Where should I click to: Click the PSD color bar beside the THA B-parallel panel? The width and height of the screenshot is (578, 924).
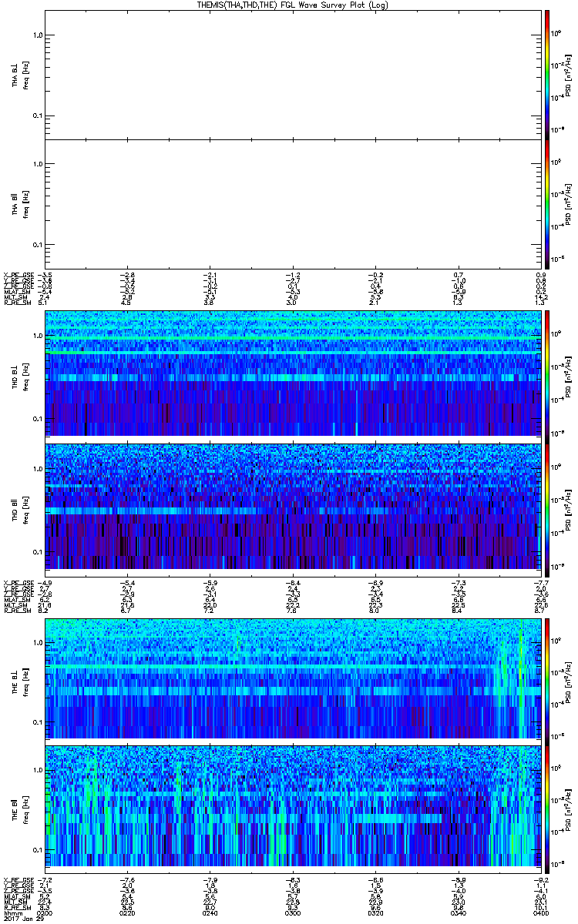547,203
